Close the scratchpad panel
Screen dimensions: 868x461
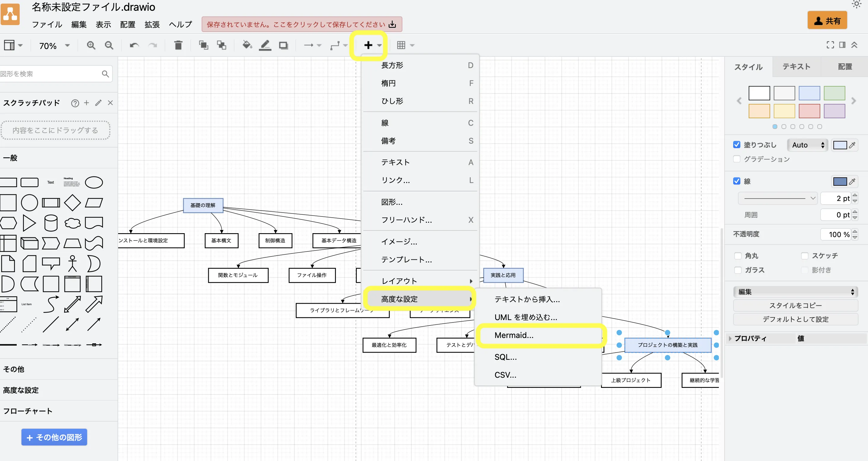tap(110, 103)
